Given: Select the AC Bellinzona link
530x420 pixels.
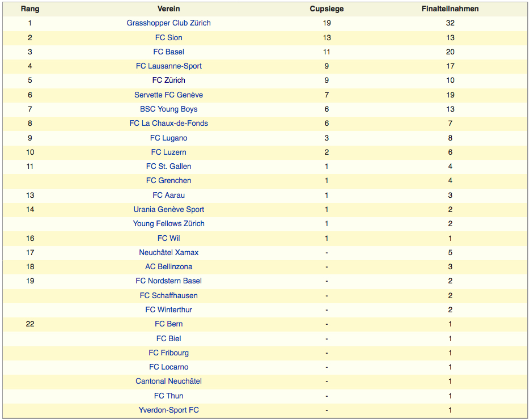Looking at the screenshot, I should click(x=168, y=266).
